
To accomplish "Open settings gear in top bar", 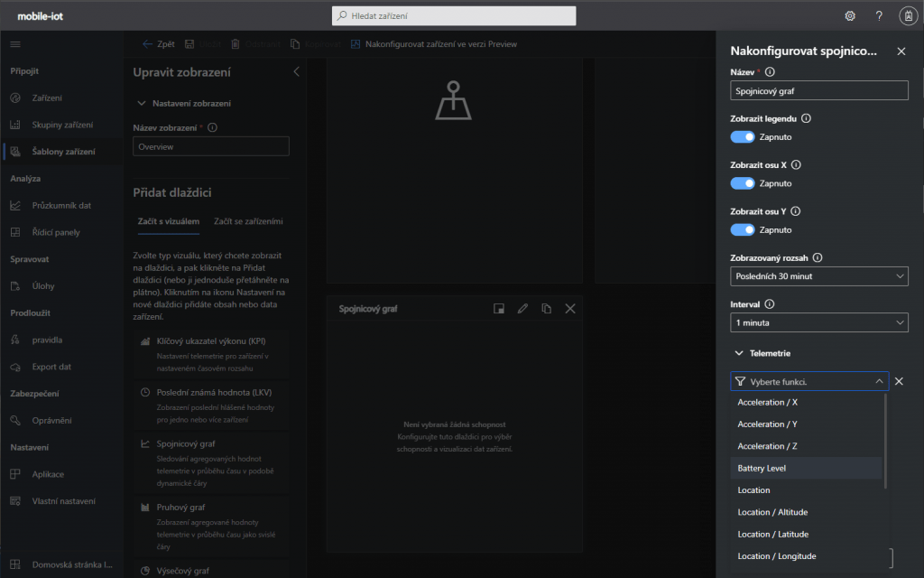I will (x=849, y=16).
